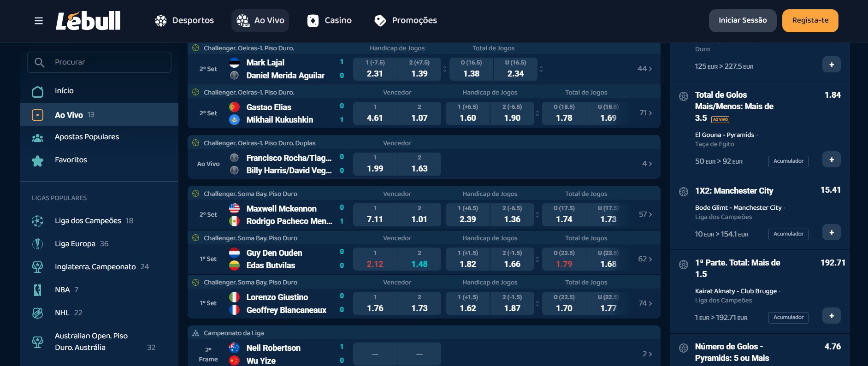Select odds 1.99 for Francisco Rocha doubles
Screen dimensions: 868x366
[x=375, y=164]
